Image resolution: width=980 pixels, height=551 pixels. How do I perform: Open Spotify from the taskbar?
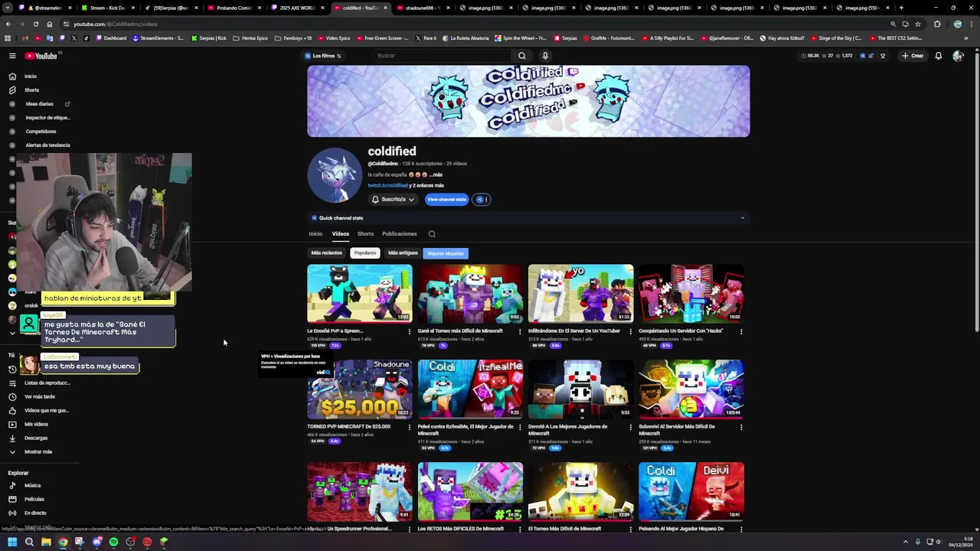[x=113, y=542]
